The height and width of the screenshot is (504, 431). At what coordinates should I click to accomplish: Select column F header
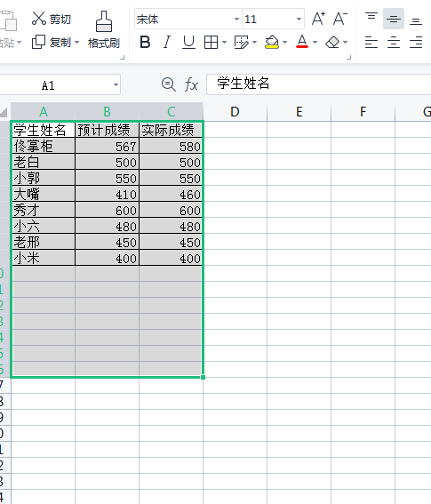(x=363, y=112)
